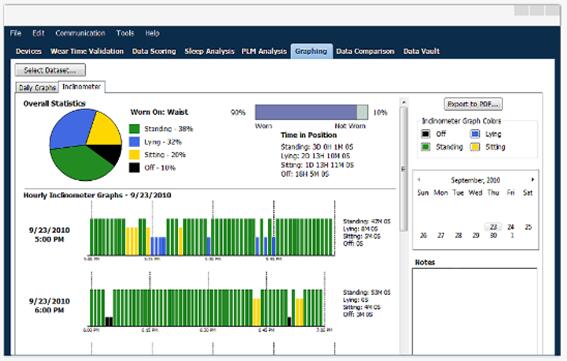Click the scroll up arrow of graph panel
This screenshot has width=567, height=361.
pos(404,102)
